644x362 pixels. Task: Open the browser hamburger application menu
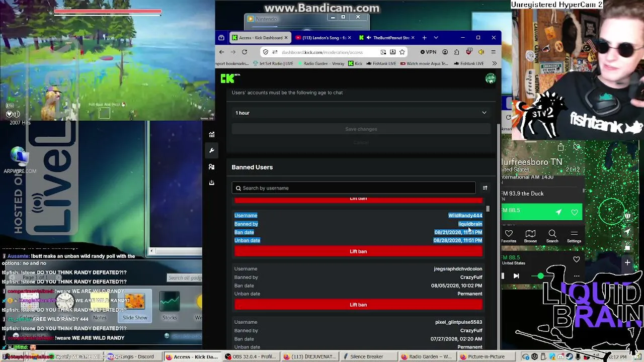[493, 52]
